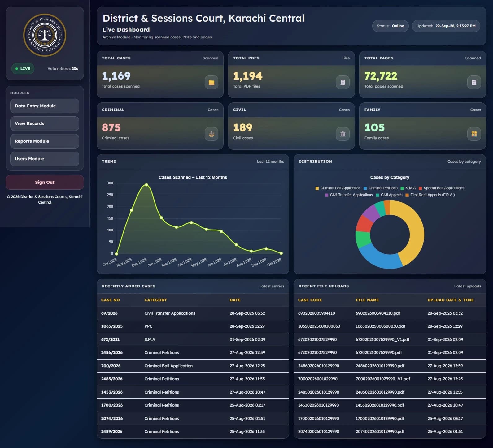Screen dimensions: 493x448
Task: Click the UPLOAD DATE & TIME column header
Action: point(451,300)
